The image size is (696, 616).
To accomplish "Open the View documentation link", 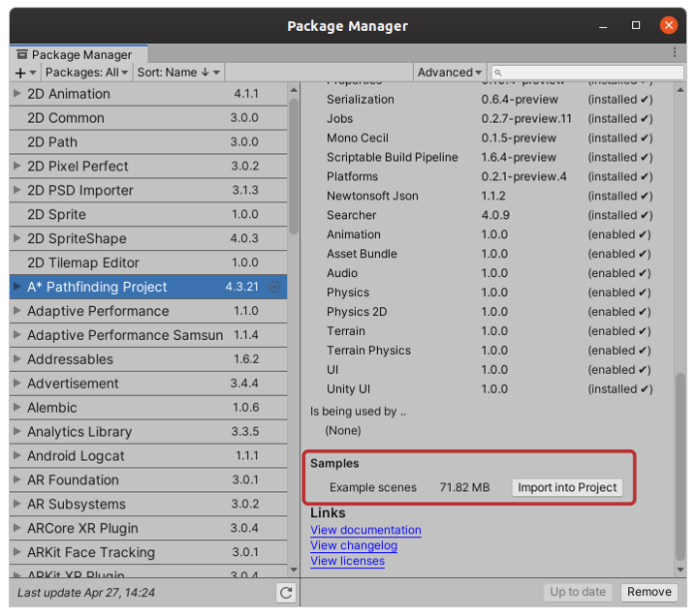I will pos(366,530).
